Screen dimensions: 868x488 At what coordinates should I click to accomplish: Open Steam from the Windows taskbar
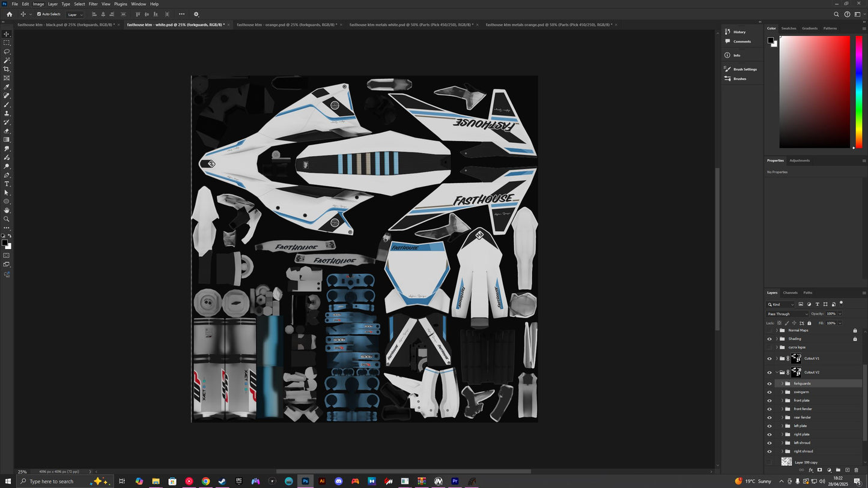(222, 481)
